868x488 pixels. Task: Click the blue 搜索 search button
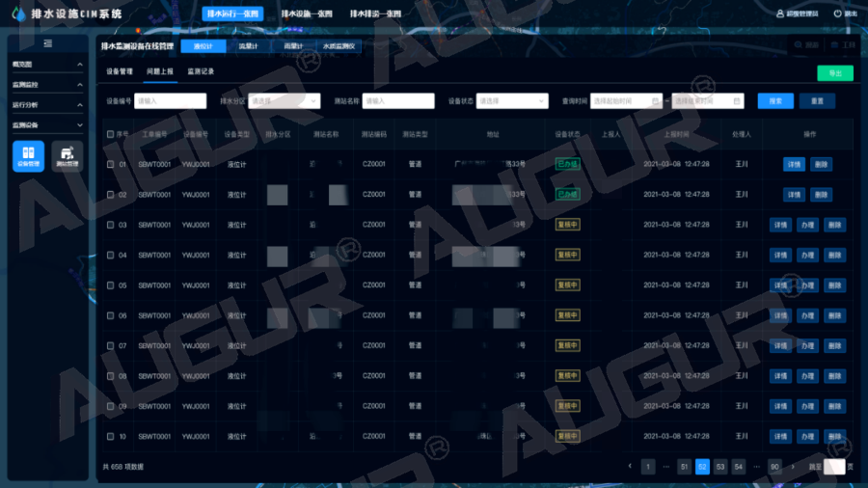click(x=775, y=100)
